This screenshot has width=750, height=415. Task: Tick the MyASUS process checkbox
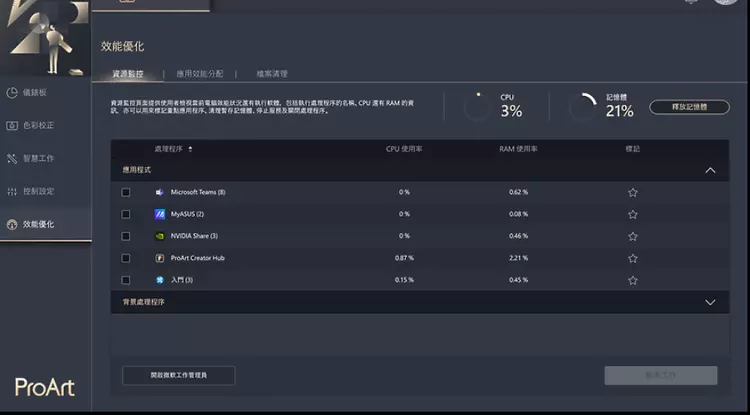point(126,214)
